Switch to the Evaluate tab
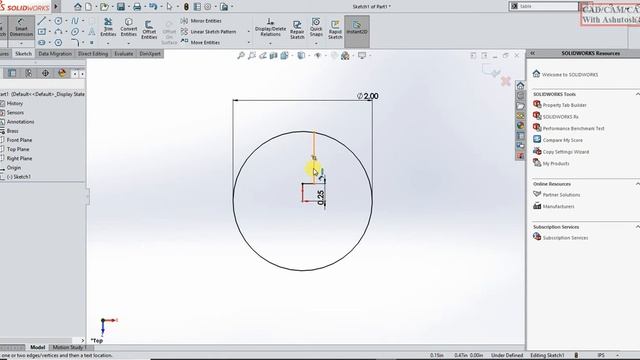The height and width of the screenshot is (360, 640). tap(124, 53)
